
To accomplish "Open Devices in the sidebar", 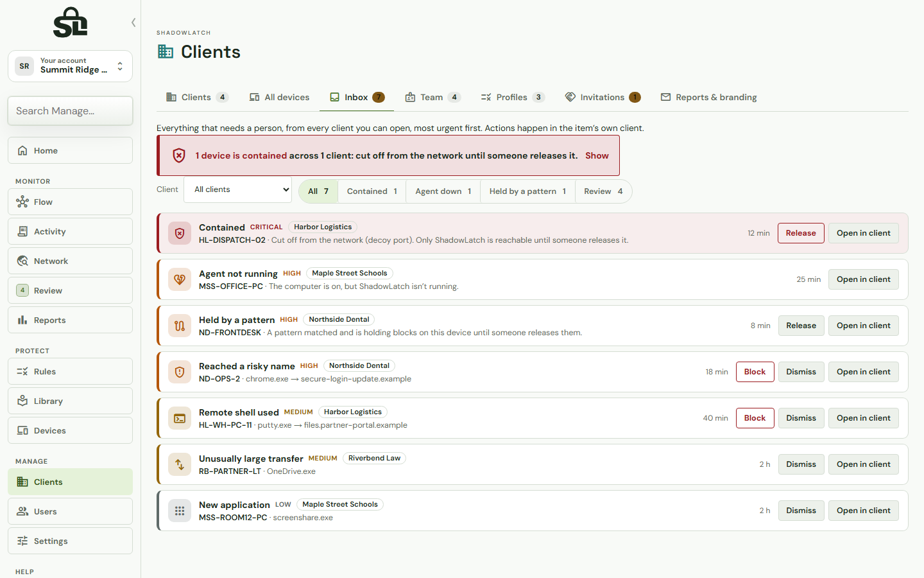I will tap(70, 430).
